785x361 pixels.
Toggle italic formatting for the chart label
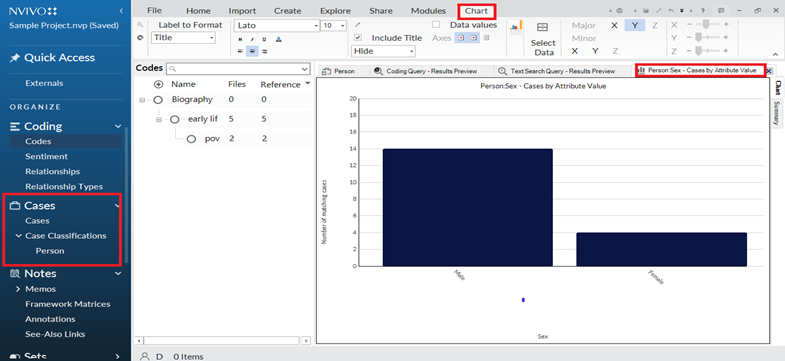tap(252, 39)
